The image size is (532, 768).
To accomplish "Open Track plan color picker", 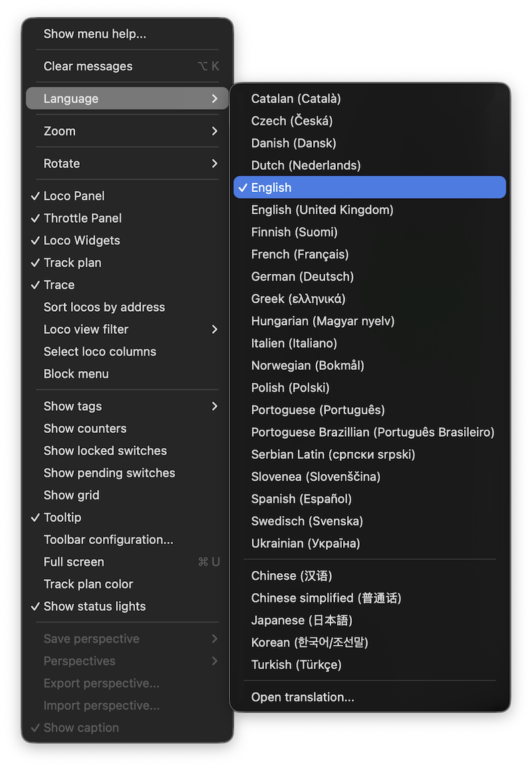I will (88, 584).
